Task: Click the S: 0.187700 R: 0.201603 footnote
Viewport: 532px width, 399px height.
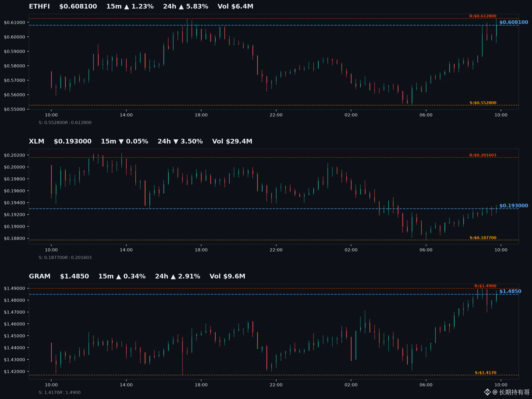Action: point(65,257)
